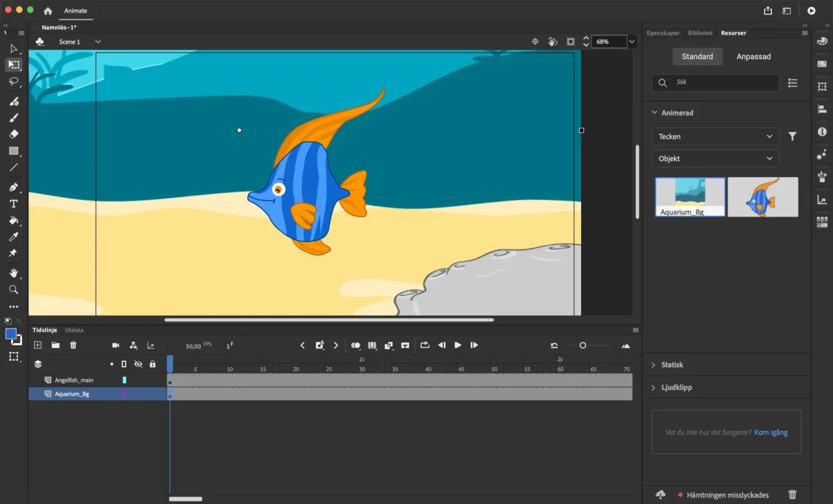The image size is (833, 504).
Task: Open the more tools ellipsis
Action: point(13,306)
